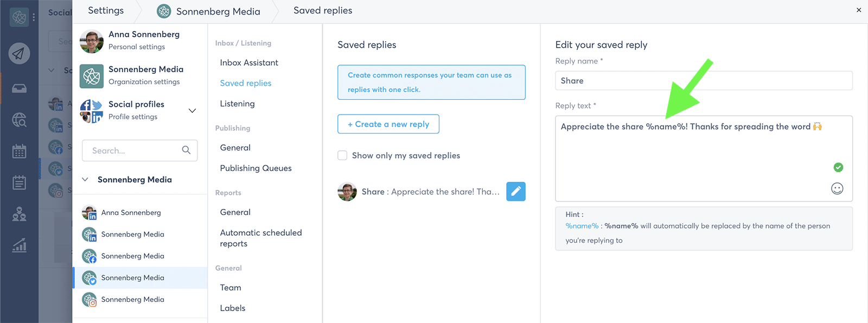Expand the Social profiles dropdown chevron
This screenshot has width=868, height=323.
[192, 110]
